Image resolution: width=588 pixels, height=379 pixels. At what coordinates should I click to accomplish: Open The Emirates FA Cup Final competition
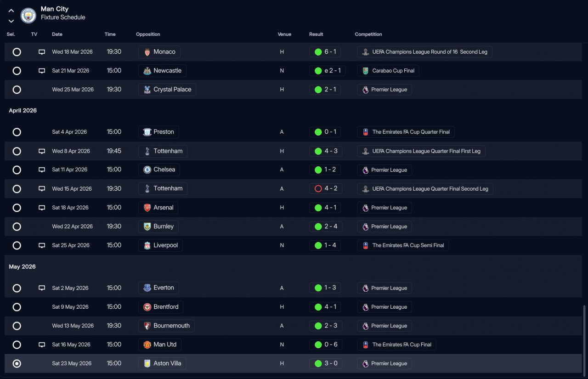coord(401,345)
